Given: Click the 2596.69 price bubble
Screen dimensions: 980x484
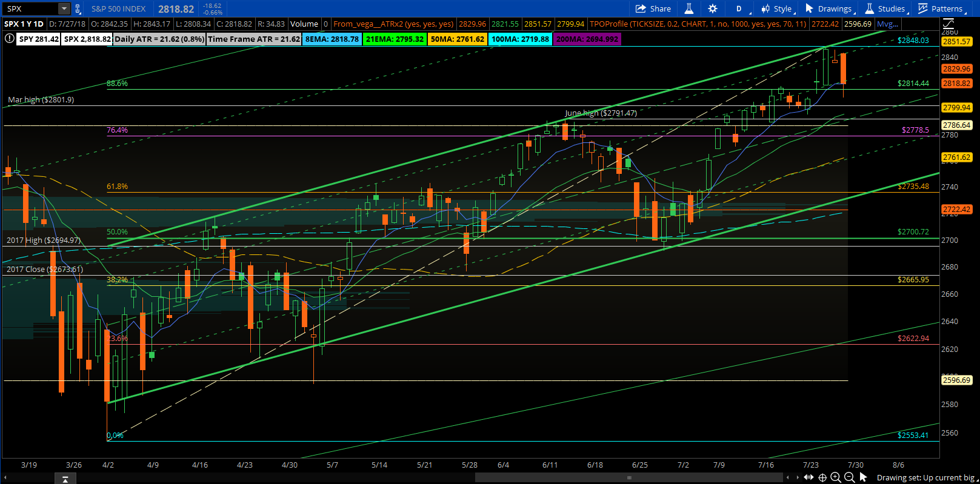Looking at the screenshot, I should click(x=956, y=380).
